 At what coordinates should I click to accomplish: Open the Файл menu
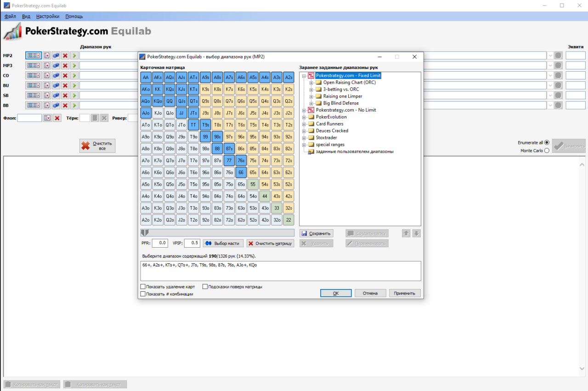[x=10, y=16]
